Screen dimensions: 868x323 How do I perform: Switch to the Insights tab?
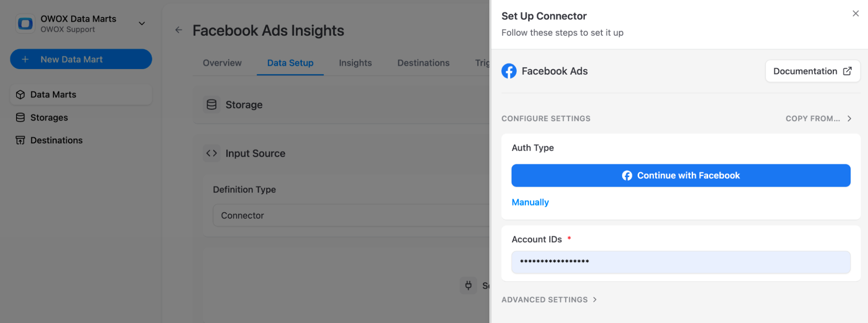(x=355, y=63)
